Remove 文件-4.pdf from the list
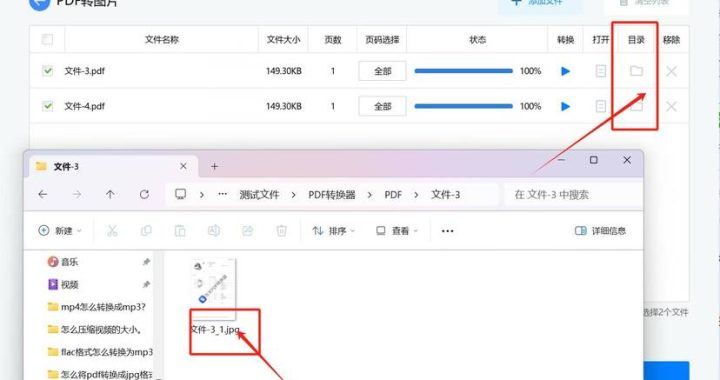The height and width of the screenshot is (380, 720). (x=671, y=106)
